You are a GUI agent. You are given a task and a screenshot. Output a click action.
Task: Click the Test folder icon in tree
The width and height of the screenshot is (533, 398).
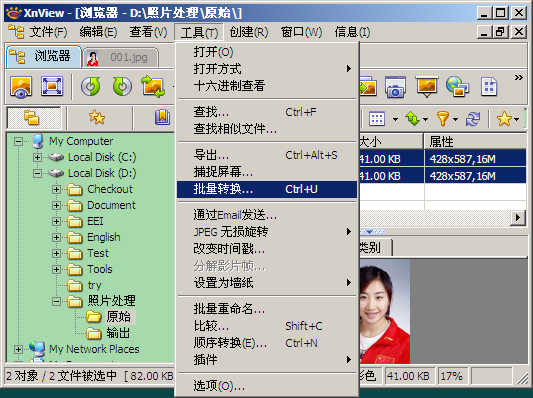click(x=75, y=254)
